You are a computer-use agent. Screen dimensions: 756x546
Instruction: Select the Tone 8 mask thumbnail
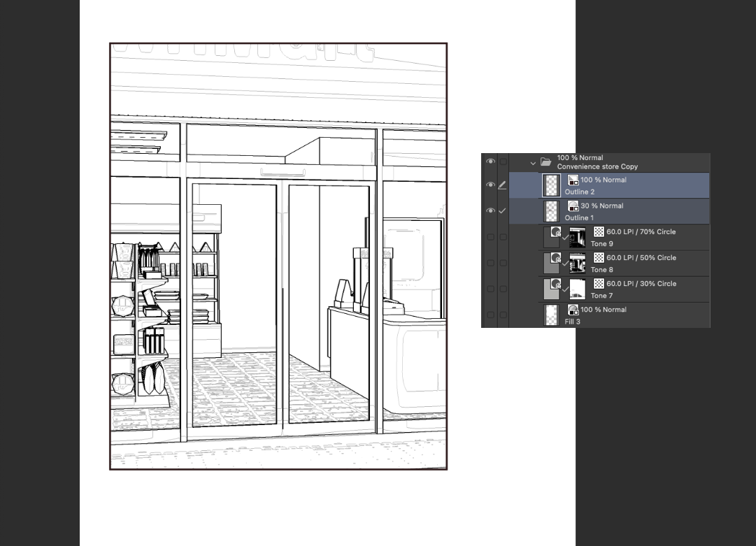coord(578,264)
